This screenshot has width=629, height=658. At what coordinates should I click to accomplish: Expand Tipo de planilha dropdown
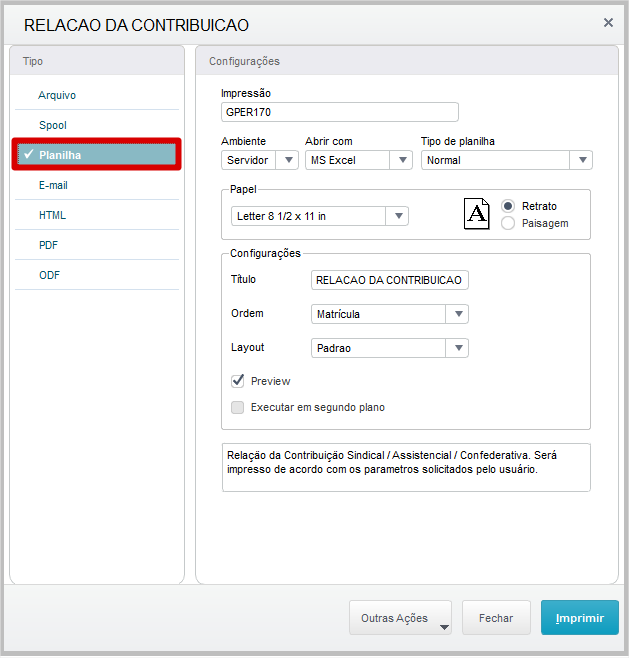507,160
